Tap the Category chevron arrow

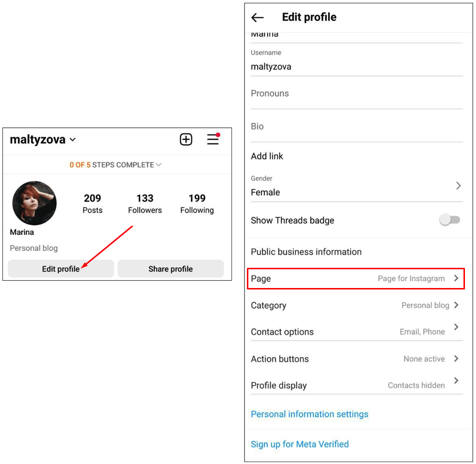pos(456,305)
